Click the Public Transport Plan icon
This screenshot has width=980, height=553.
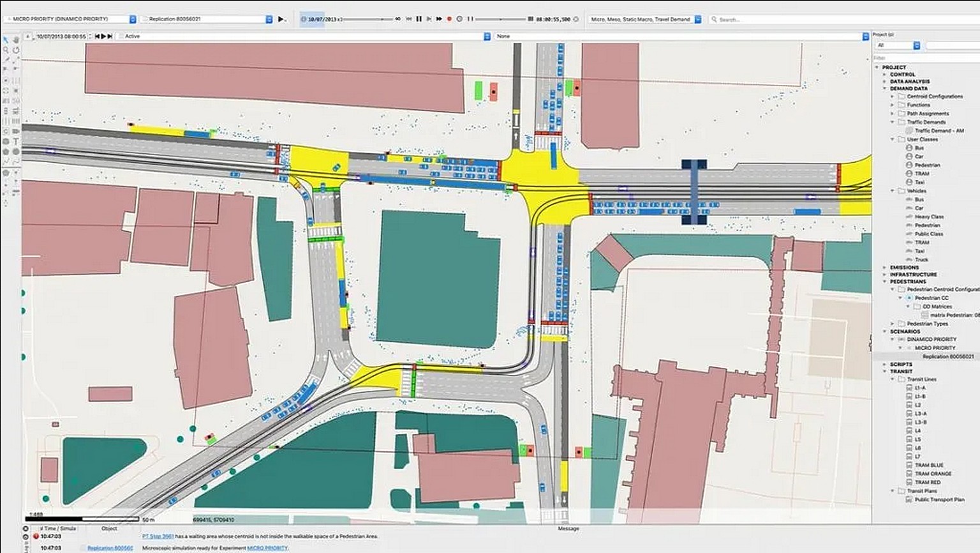(x=909, y=499)
